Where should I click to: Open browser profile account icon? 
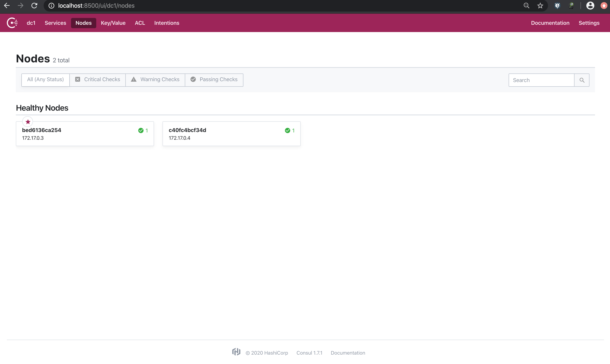click(590, 6)
